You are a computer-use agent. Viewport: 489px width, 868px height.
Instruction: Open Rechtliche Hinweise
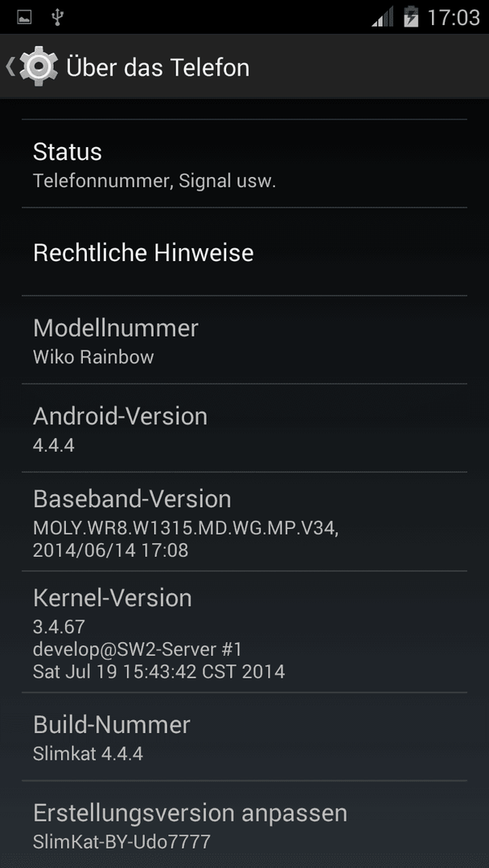pyautogui.click(x=244, y=252)
